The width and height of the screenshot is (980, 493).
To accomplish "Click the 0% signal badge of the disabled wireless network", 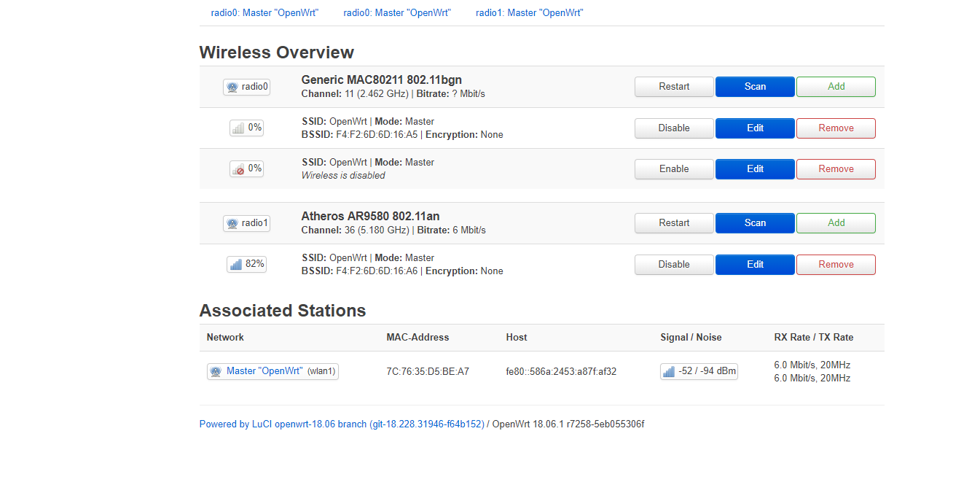I will [246, 168].
